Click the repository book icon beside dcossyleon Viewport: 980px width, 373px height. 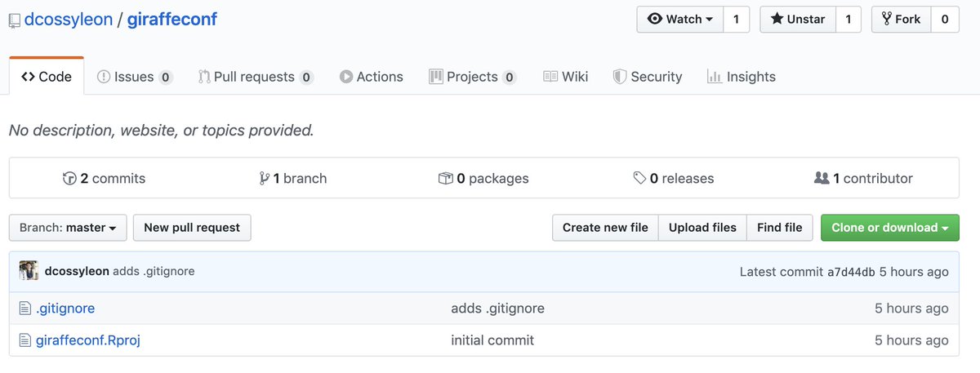[x=15, y=20]
